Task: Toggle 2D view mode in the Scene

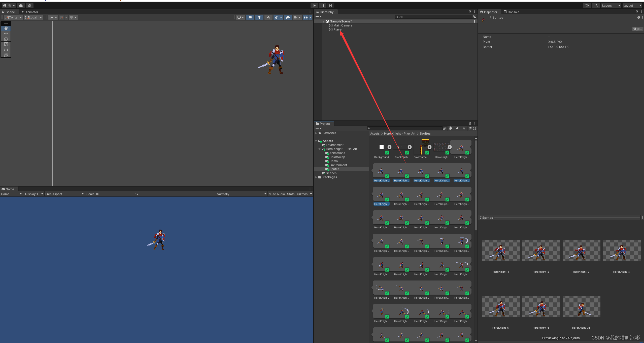Action: tap(250, 17)
